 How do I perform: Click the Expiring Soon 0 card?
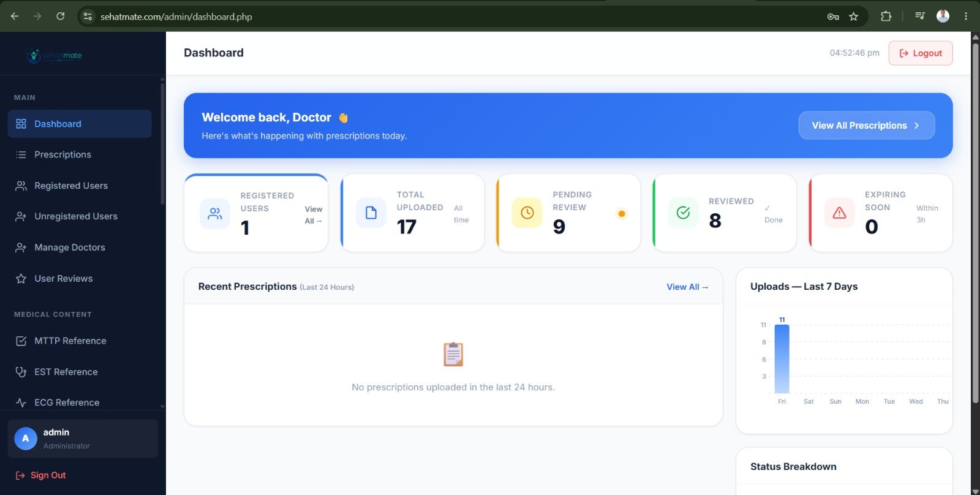click(x=881, y=213)
